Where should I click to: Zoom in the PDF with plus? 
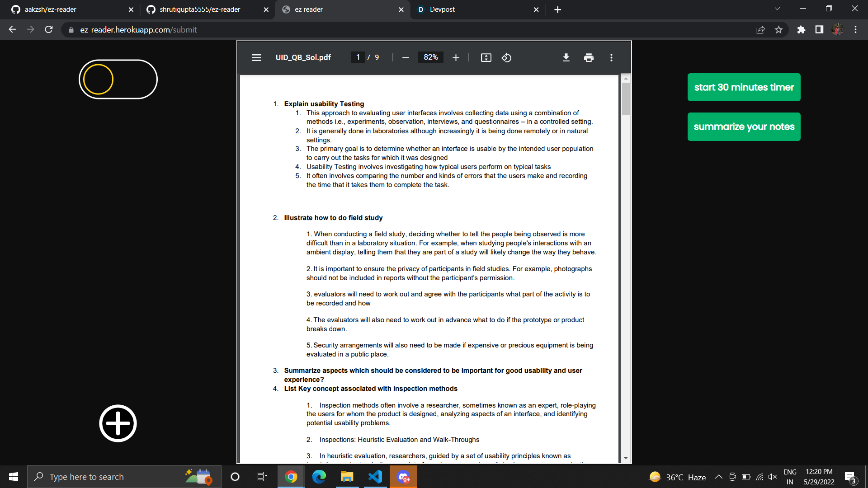pos(456,57)
